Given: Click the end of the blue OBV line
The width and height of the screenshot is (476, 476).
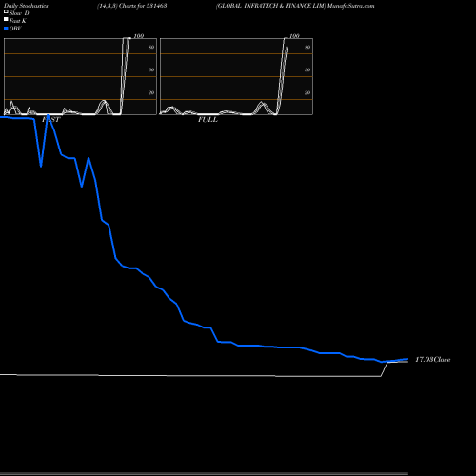Looking at the screenshot, I should [407, 359].
